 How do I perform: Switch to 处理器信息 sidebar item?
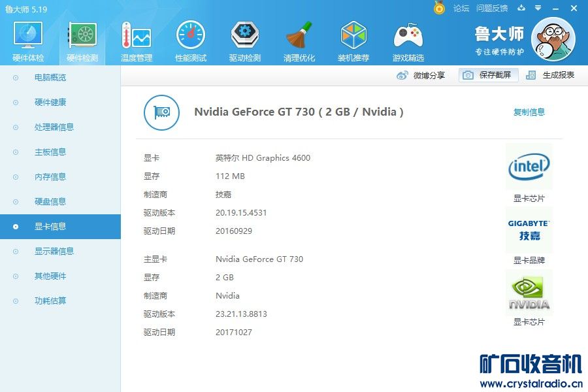[54, 127]
